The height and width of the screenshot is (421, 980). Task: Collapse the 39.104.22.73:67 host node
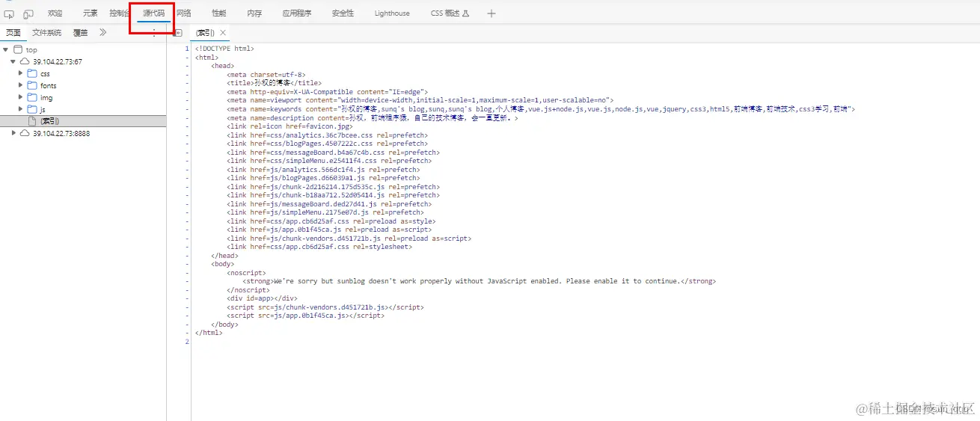13,62
